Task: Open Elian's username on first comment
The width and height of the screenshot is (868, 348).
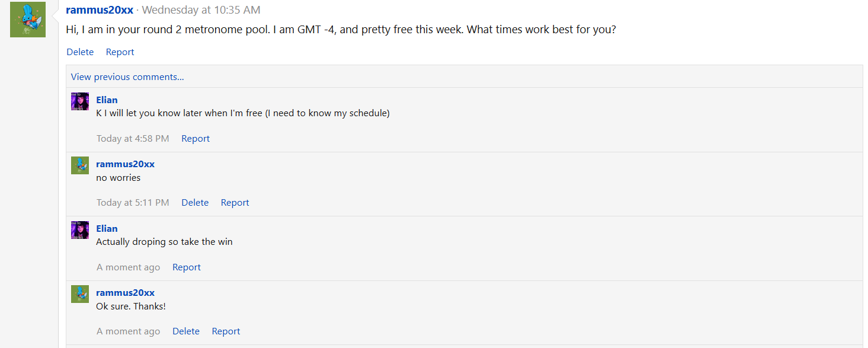Action: click(107, 100)
